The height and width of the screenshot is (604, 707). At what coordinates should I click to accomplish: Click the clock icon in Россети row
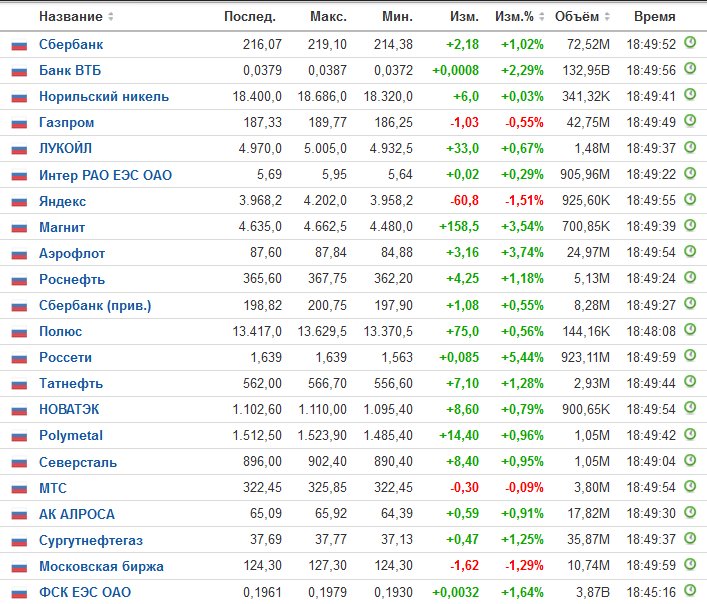690,356
